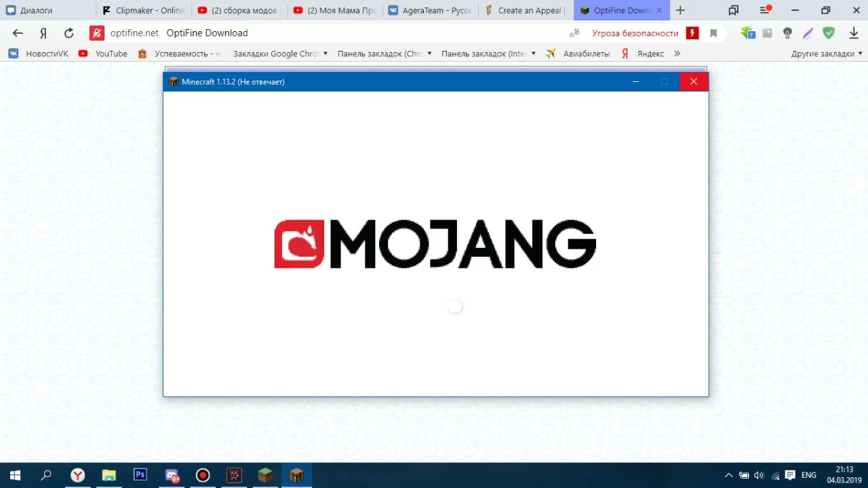Viewport: 868px width, 488px height.
Task: Open the screen recorder taskbar icon
Action: point(203,475)
